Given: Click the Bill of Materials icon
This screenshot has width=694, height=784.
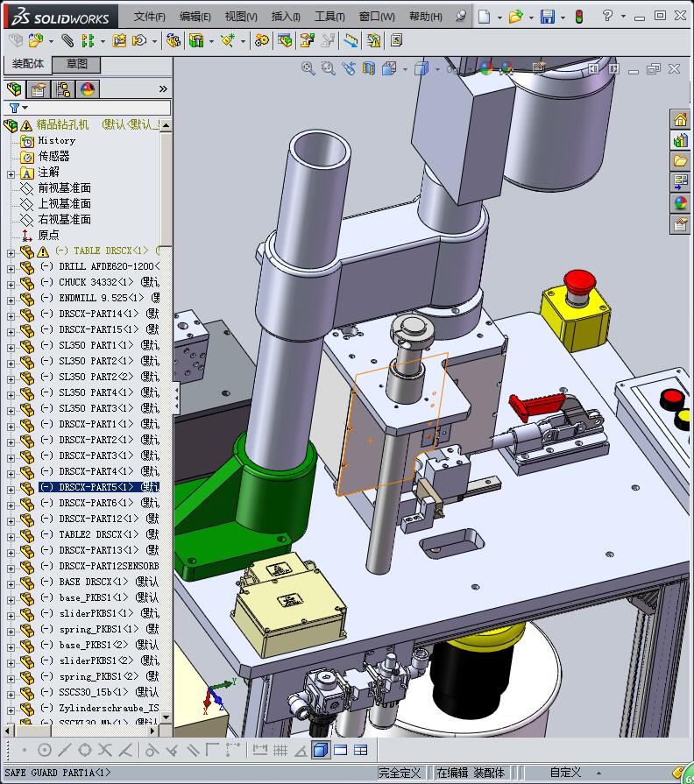Looking at the screenshot, I should coord(285,40).
